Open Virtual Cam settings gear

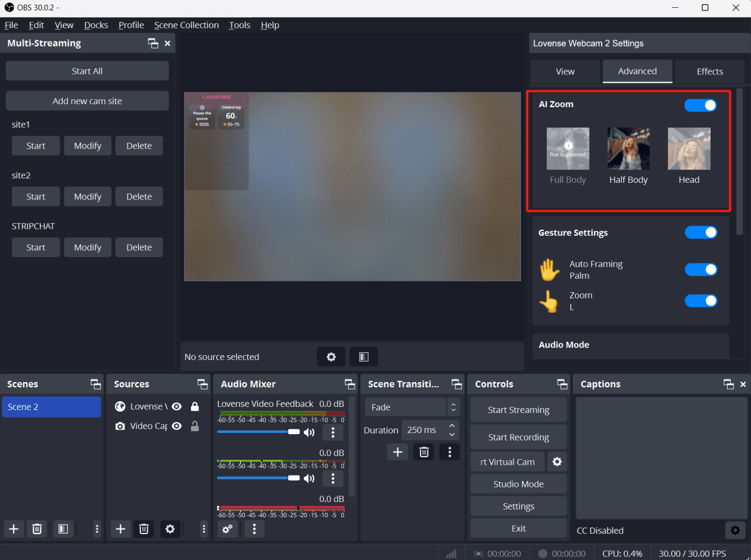click(557, 462)
